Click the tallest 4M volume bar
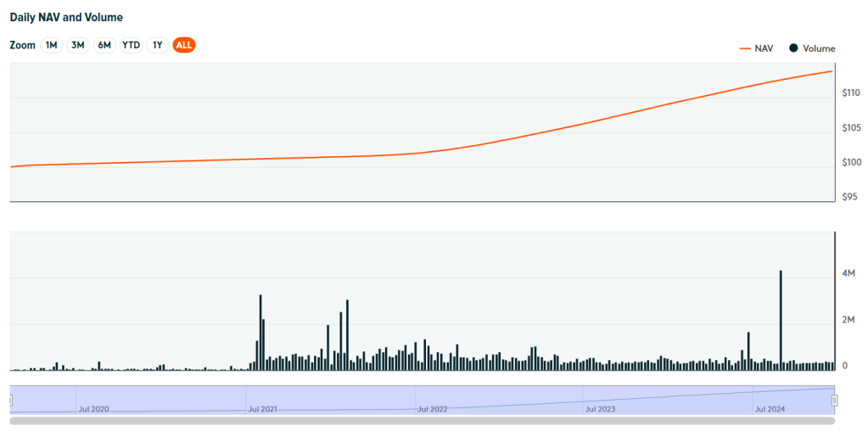This screenshot has height=432, width=868. pos(780,320)
